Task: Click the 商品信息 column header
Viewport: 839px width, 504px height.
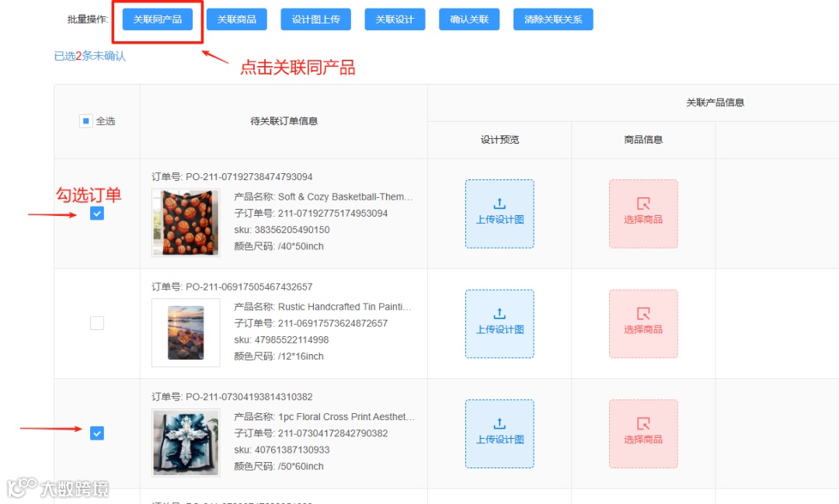Action: point(643,140)
